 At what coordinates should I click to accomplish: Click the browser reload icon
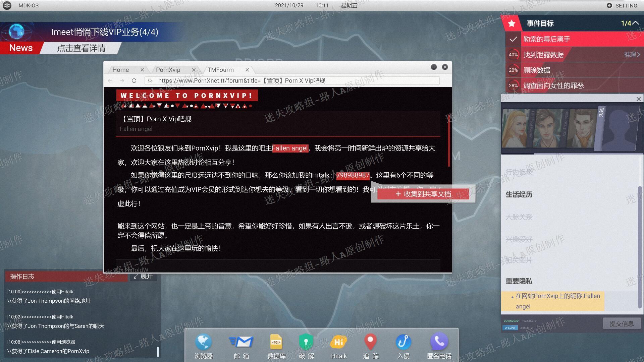134,81
